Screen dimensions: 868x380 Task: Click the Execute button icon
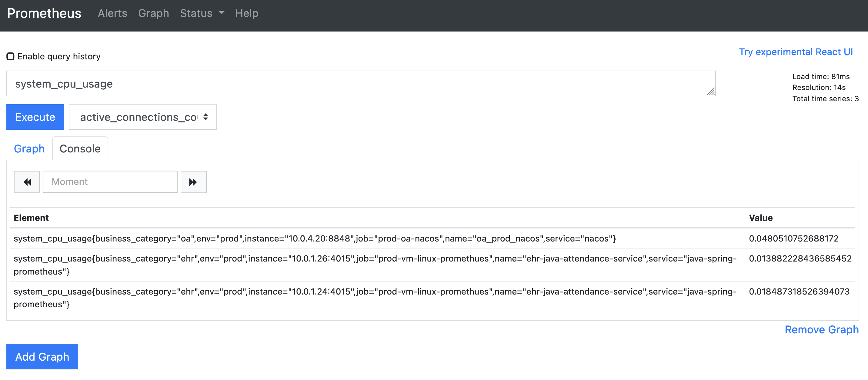tap(35, 117)
